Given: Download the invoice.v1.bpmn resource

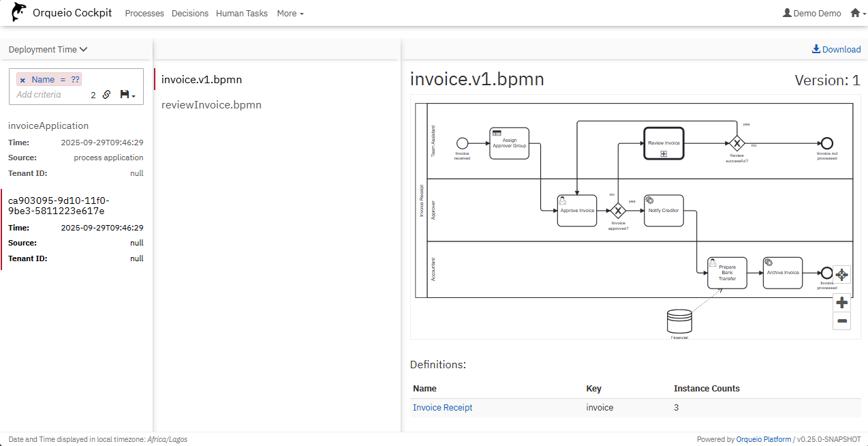Looking at the screenshot, I should [836, 49].
